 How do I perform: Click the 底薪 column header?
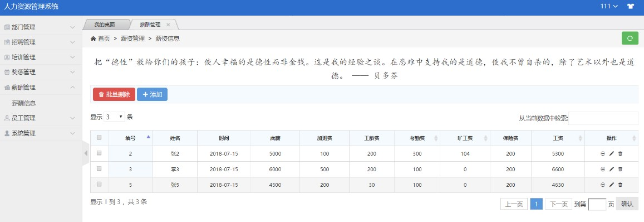click(x=275, y=138)
